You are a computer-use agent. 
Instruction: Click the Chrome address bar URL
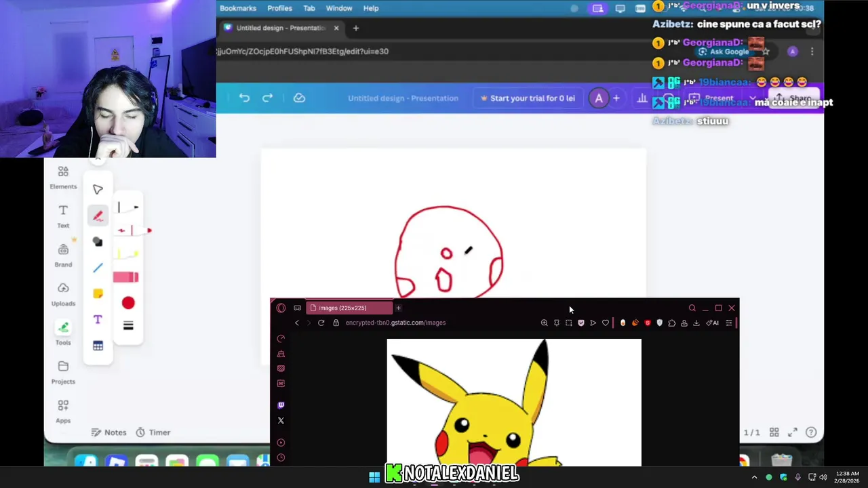302,52
